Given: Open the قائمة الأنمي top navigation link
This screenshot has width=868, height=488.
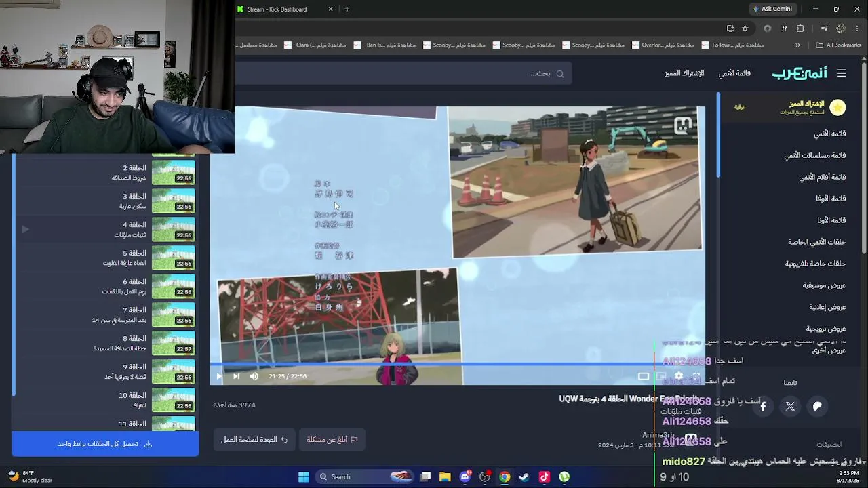Looking at the screenshot, I should point(734,73).
